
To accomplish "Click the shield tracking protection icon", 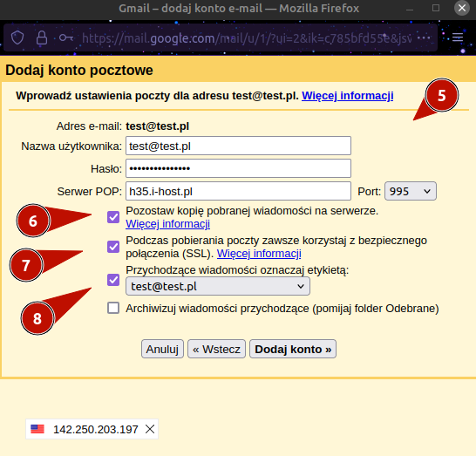I will (x=17, y=38).
